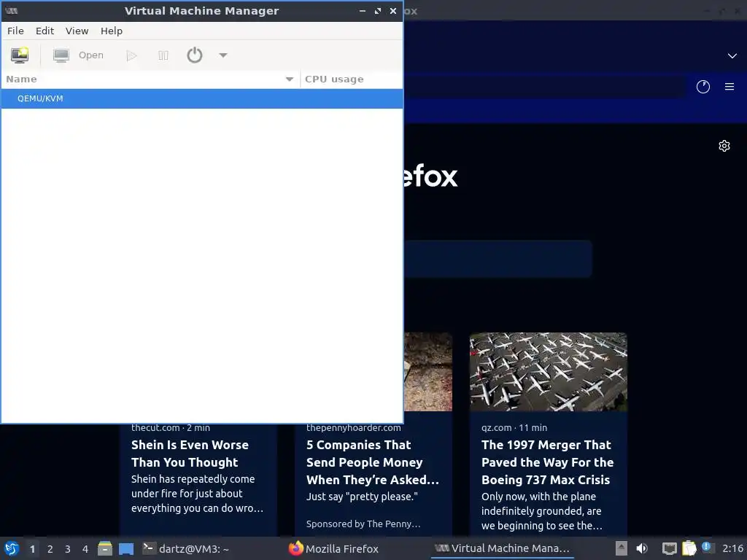Click the Shut Down power icon
This screenshot has height=560, width=747.
tap(194, 55)
